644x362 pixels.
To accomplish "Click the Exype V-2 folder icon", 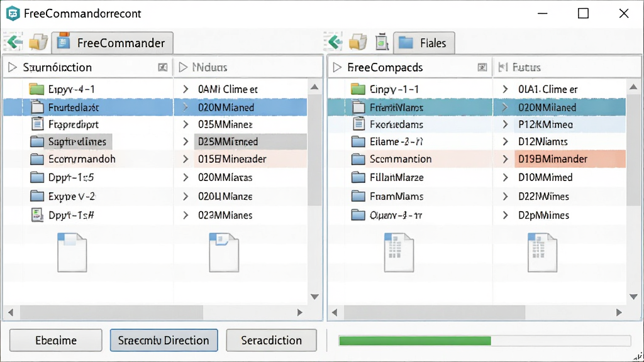I will 37,196.
